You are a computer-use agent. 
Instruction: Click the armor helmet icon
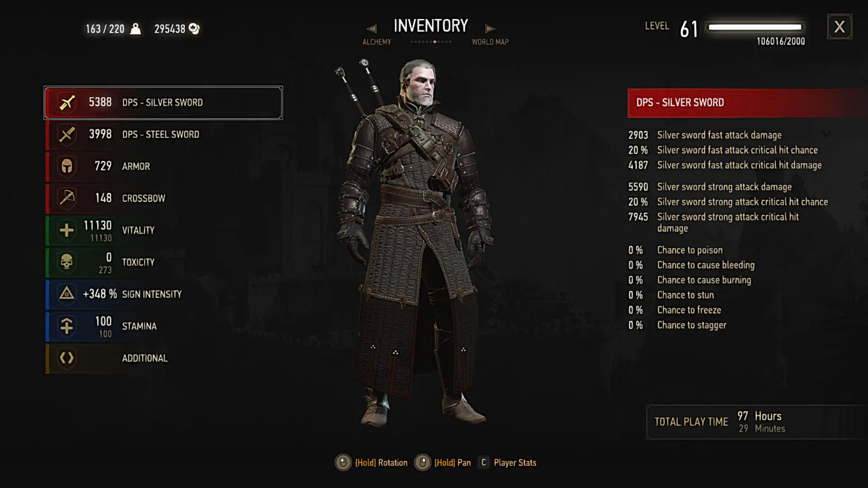pyautogui.click(x=67, y=166)
